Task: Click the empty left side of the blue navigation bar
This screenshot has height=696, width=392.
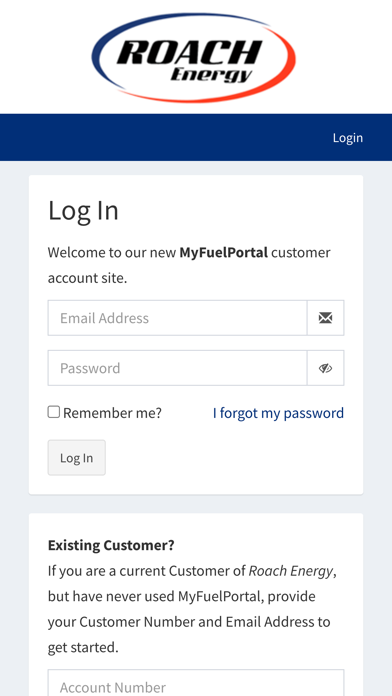Action: tap(133, 138)
